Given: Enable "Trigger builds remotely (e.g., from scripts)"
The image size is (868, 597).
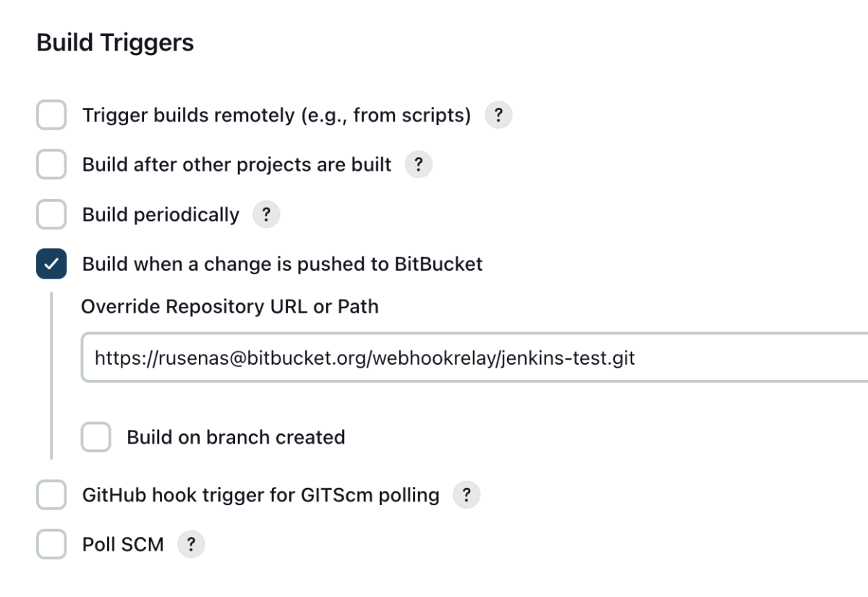Looking at the screenshot, I should (51, 114).
